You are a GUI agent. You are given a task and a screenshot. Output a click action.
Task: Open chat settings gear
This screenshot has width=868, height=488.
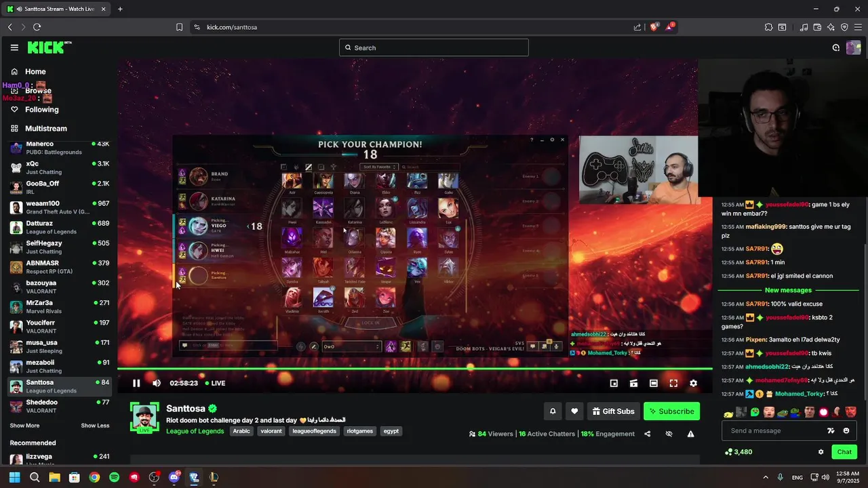[821, 452]
